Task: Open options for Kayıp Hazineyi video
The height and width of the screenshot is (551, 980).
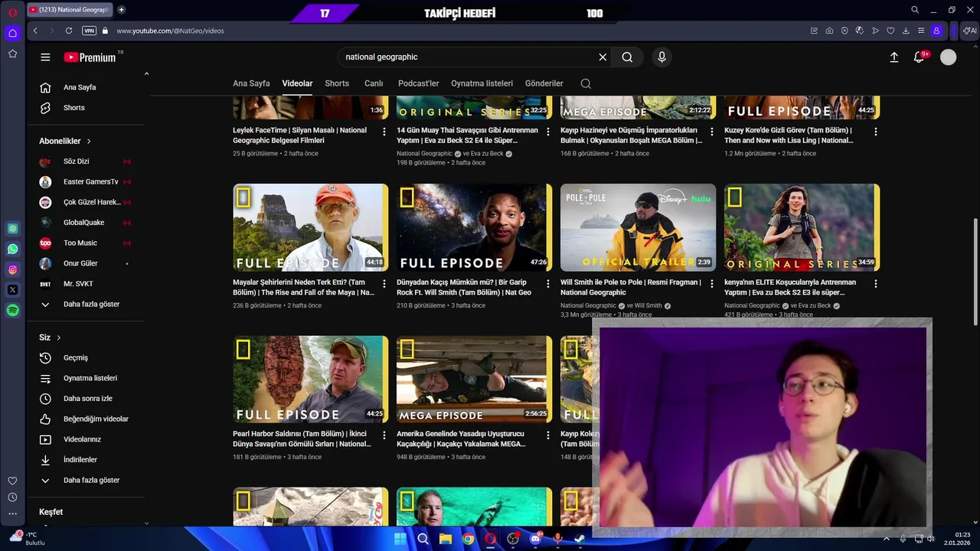Action: tap(712, 132)
